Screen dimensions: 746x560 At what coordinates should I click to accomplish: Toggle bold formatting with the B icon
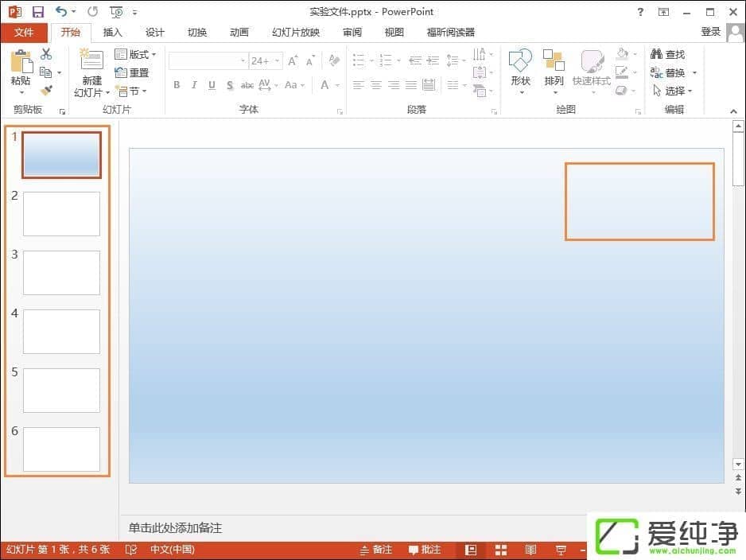point(177,84)
